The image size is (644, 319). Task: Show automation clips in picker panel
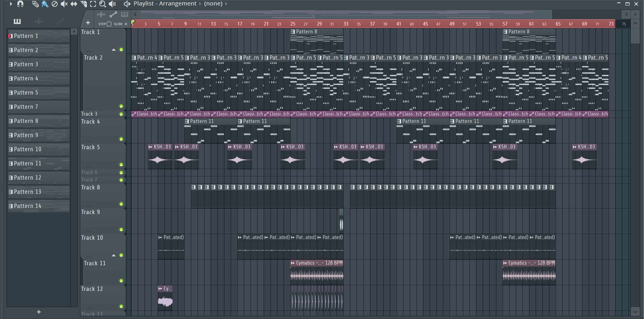tap(60, 21)
